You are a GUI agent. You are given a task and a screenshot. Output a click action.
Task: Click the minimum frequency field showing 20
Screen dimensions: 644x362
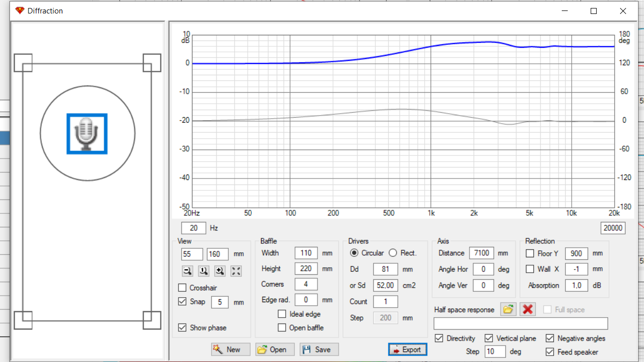click(x=194, y=228)
